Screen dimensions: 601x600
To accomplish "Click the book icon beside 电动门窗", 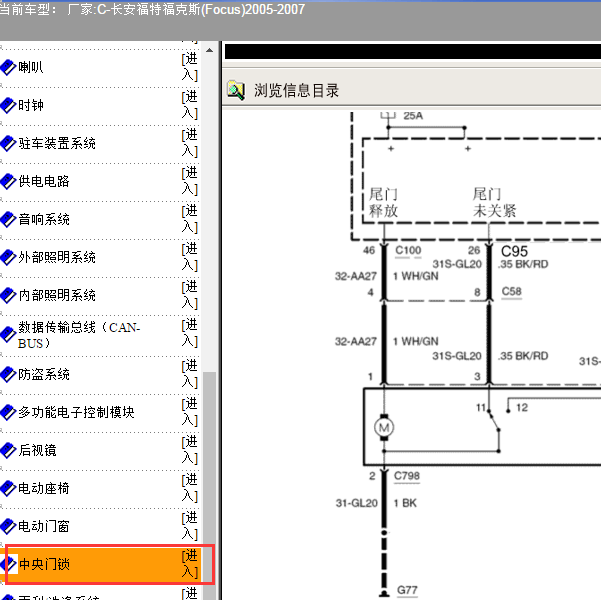I will [8, 526].
